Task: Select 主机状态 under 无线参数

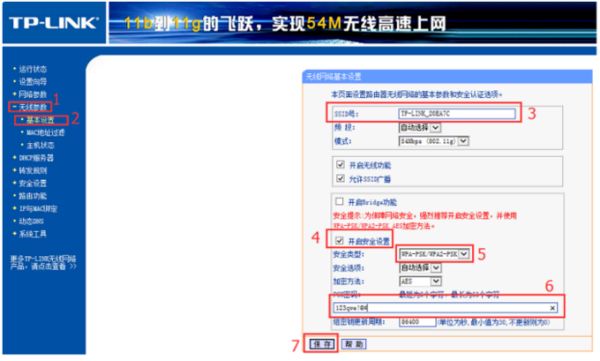Action: tap(40, 145)
